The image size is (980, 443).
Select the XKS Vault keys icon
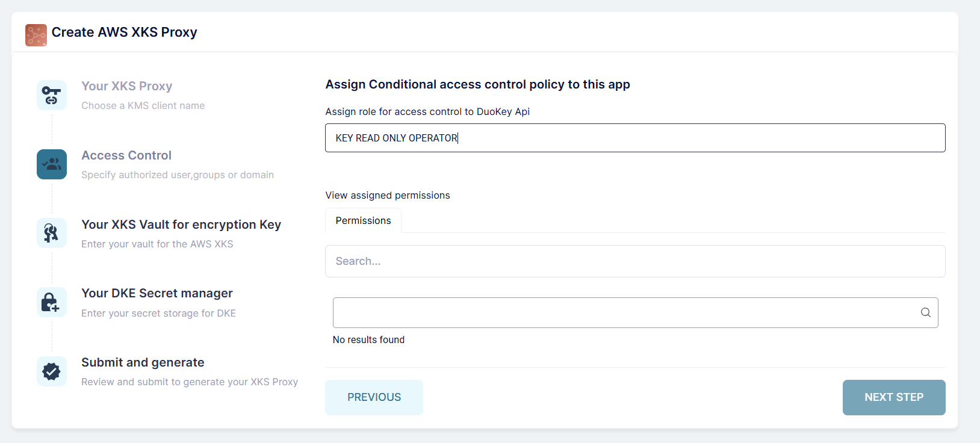pyautogui.click(x=52, y=233)
